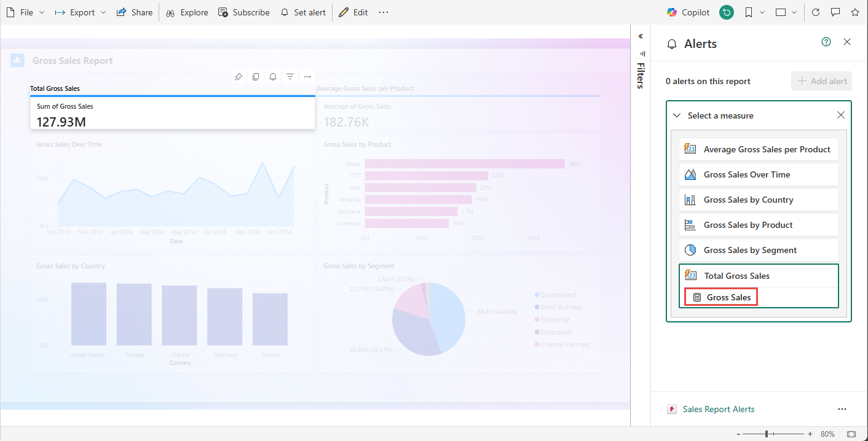
Task: Open Sales Report Alerts link
Action: pyautogui.click(x=718, y=409)
